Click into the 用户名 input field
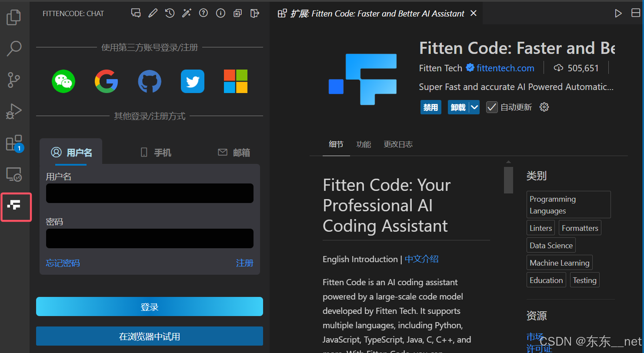Screen dimensions: 644x353 150,193
